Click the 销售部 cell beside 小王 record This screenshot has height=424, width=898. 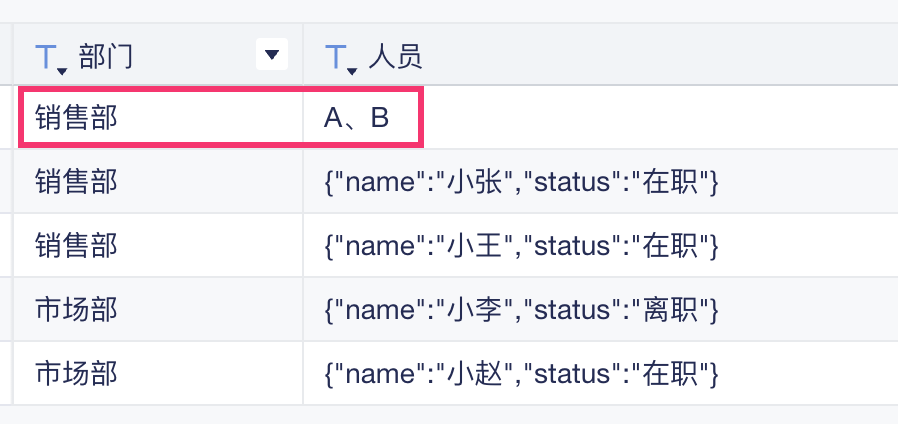[x=76, y=246]
